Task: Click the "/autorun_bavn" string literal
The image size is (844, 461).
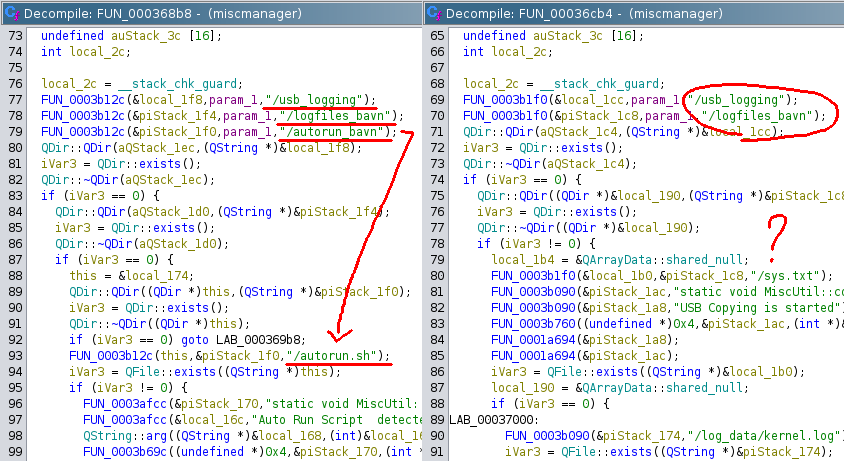Action: [x=332, y=132]
